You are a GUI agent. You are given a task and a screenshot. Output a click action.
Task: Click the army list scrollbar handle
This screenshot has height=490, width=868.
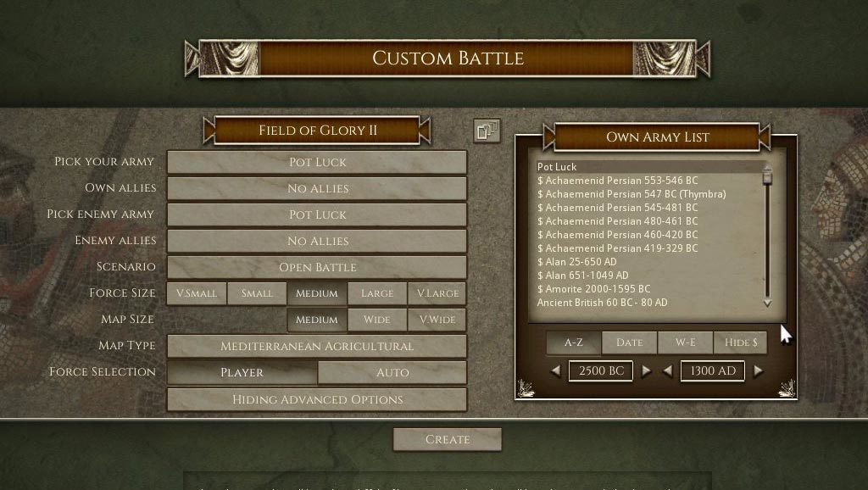pyautogui.click(x=767, y=178)
